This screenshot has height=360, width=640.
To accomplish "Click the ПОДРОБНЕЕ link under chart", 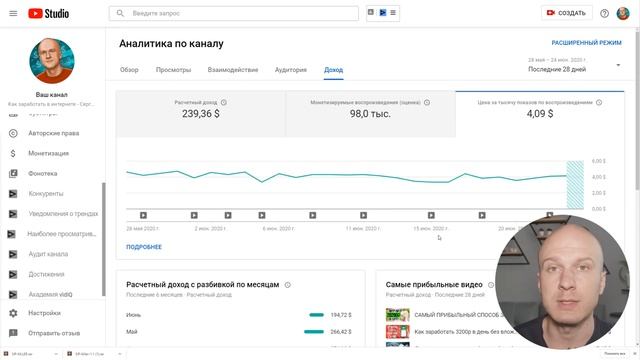I will 144,247.
